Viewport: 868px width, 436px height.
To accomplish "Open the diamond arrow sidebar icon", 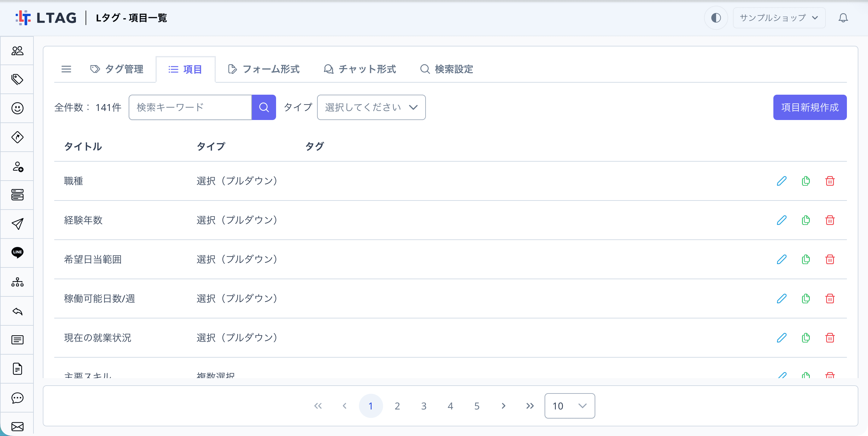I will click(x=17, y=137).
